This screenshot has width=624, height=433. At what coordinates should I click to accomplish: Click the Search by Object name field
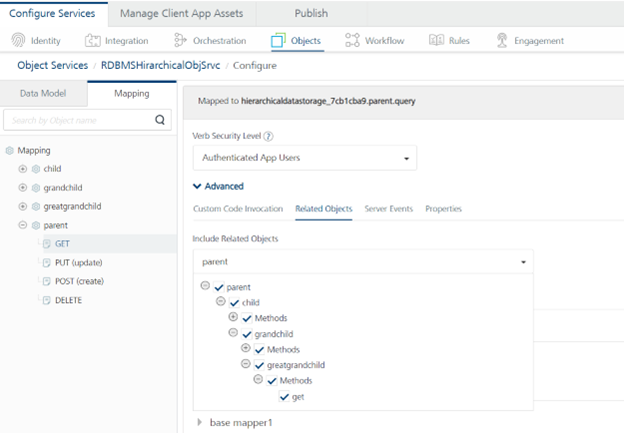click(x=78, y=121)
